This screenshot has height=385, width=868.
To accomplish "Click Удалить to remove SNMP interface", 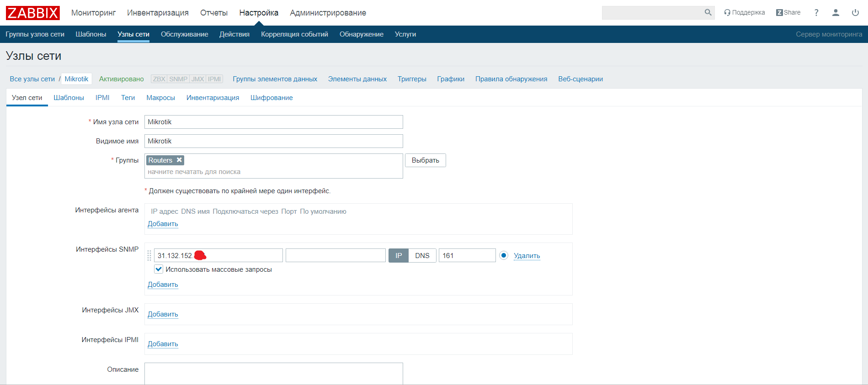I will click(527, 256).
